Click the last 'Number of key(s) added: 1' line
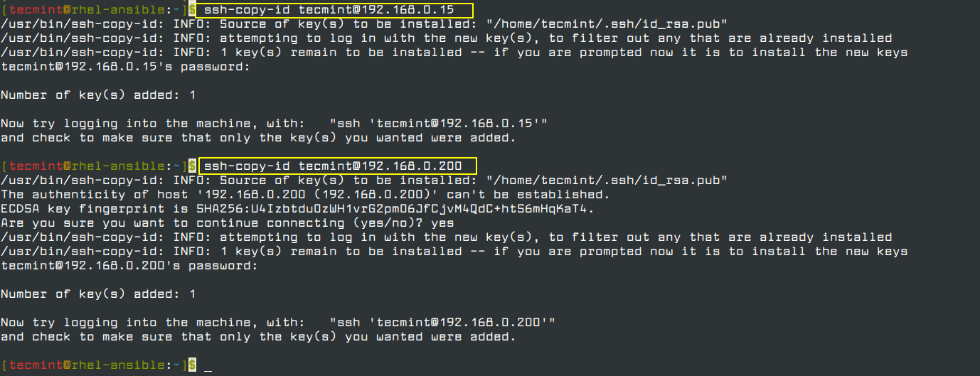This screenshot has width=980, height=376. click(x=98, y=294)
